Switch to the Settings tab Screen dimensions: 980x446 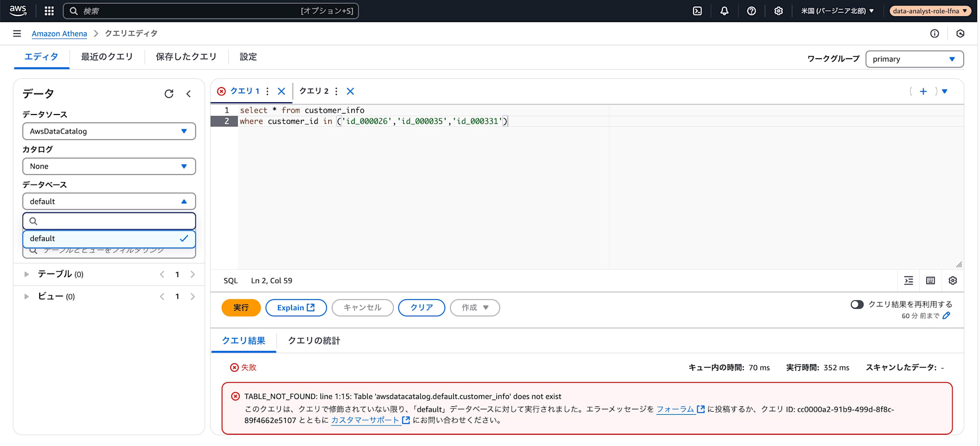[248, 57]
